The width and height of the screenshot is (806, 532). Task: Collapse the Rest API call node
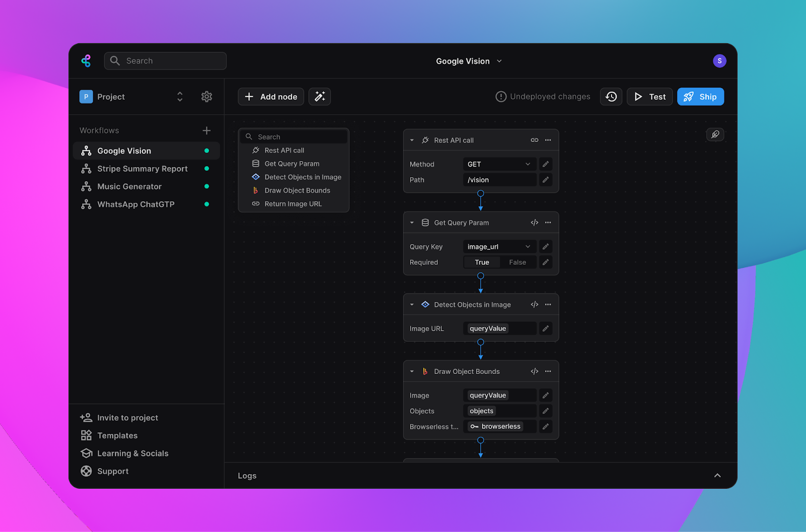[412, 140]
